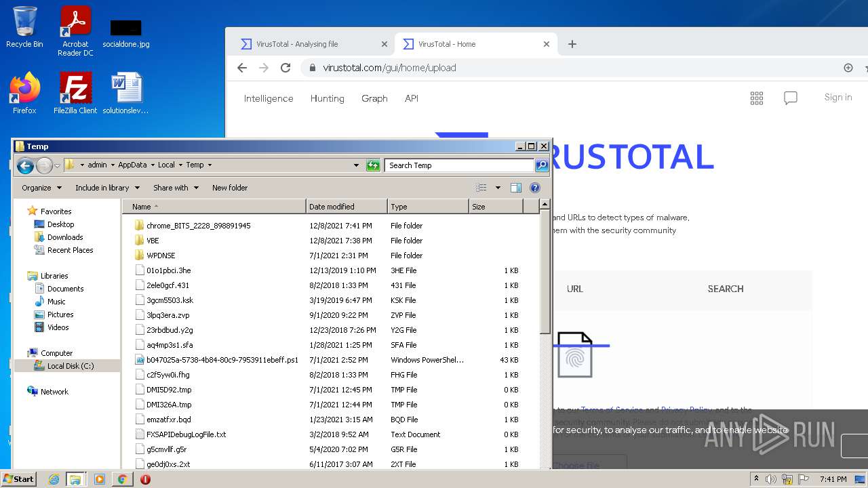This screenshot has height=488, width=868.
Task: Open Acrobat Reader DC desktop shortcut
Action: click(75, 31)
